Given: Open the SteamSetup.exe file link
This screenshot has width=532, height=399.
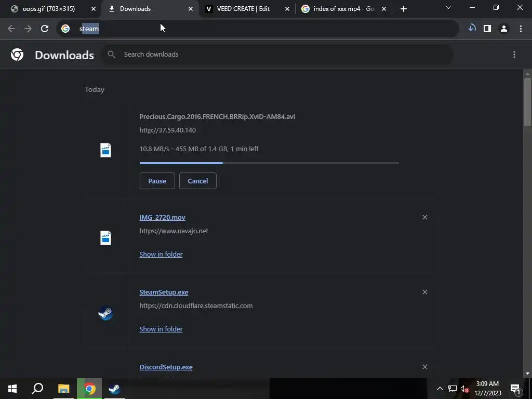Looking at the screenshot, I should 164,292.
